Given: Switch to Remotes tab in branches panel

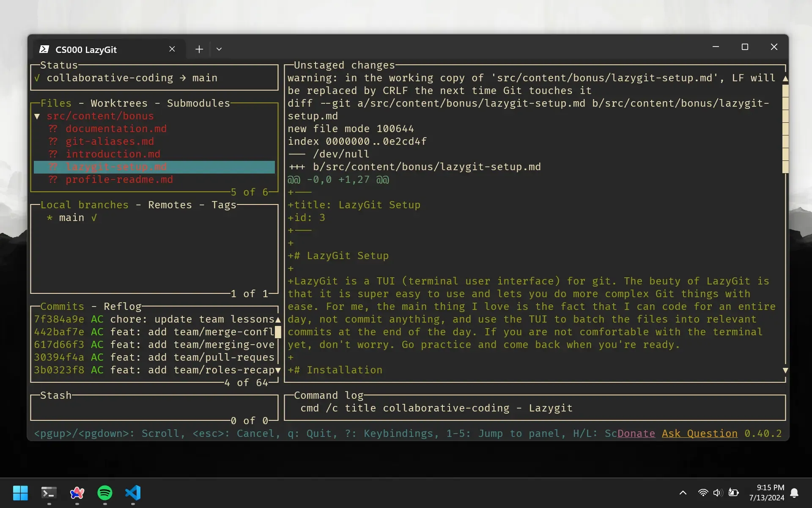Looking at the screenshot, I should (x=170, y=204).
